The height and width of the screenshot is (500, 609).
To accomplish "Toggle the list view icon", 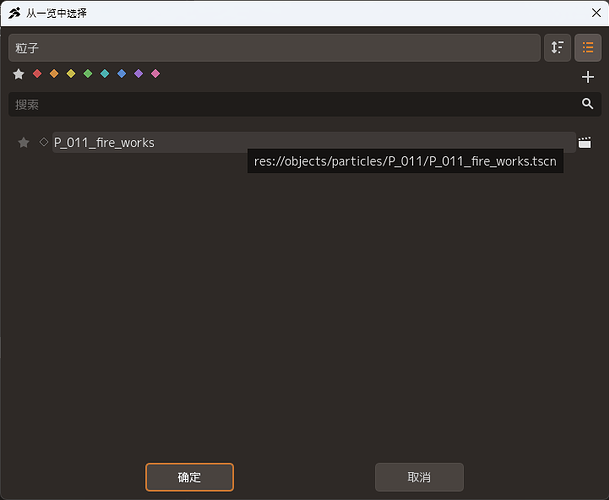I will click(x=588, y=48).
